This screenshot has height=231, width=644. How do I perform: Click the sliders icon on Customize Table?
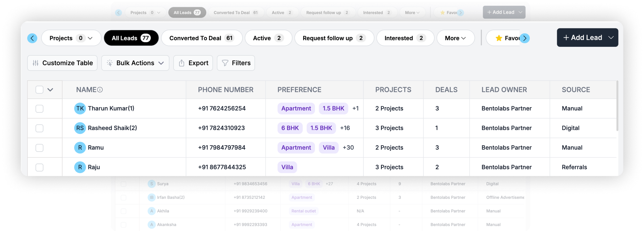(x=36, y=63)
